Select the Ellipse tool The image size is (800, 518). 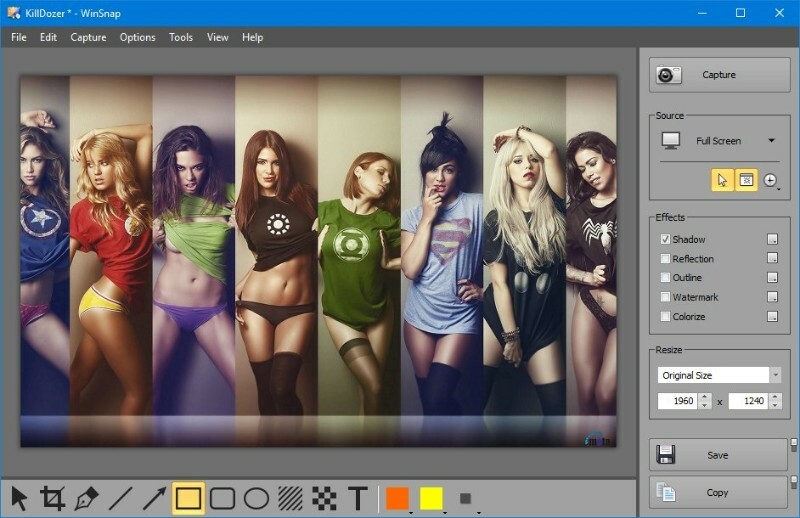[256, 498]
